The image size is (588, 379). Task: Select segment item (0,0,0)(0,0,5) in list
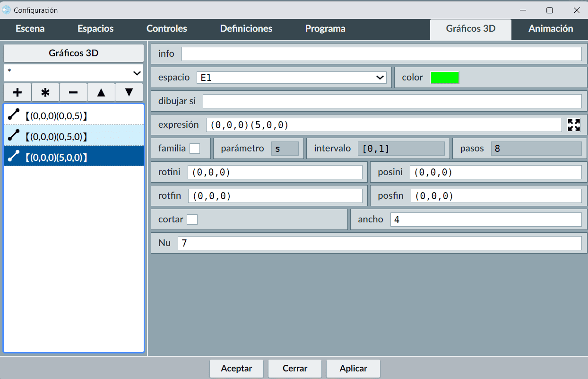(x=74, y=115)
